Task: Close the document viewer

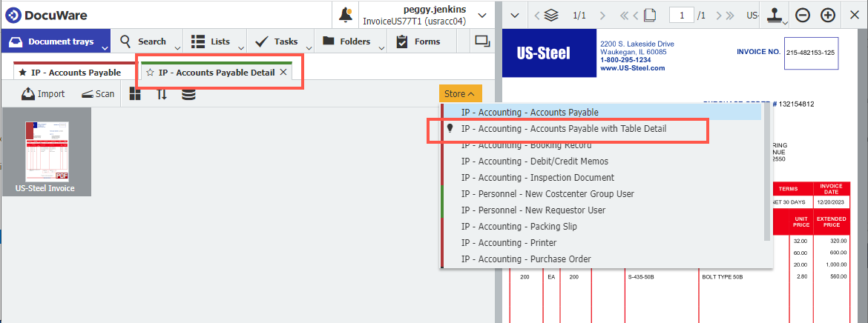Action: click(x=854, y=16)
